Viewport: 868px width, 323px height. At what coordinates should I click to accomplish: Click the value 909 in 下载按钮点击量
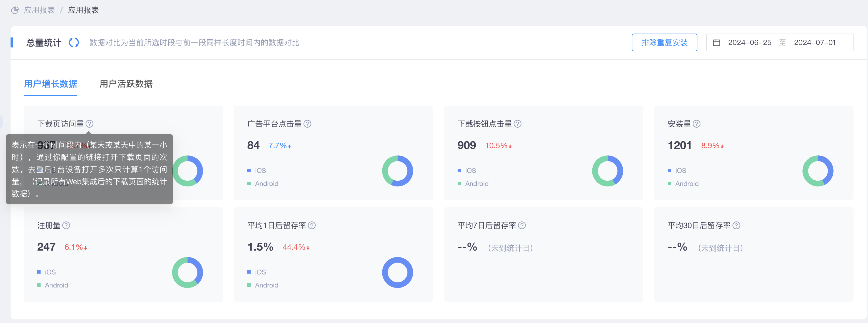[466, 145]
